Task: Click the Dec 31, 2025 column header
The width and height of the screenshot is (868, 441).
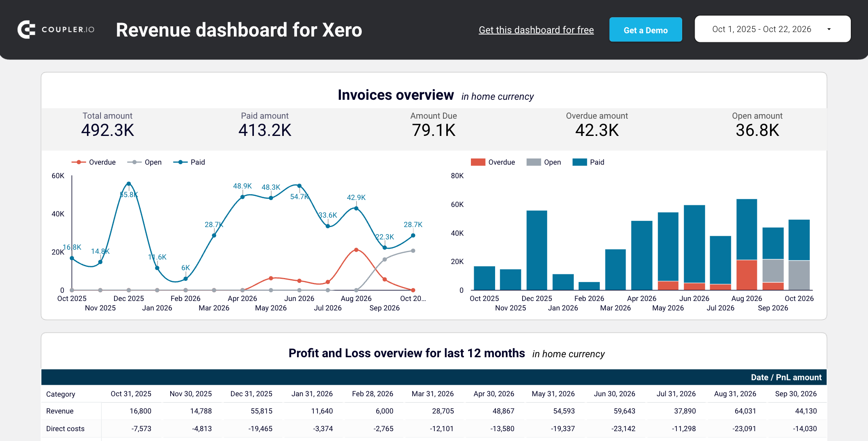Action: 251,394
